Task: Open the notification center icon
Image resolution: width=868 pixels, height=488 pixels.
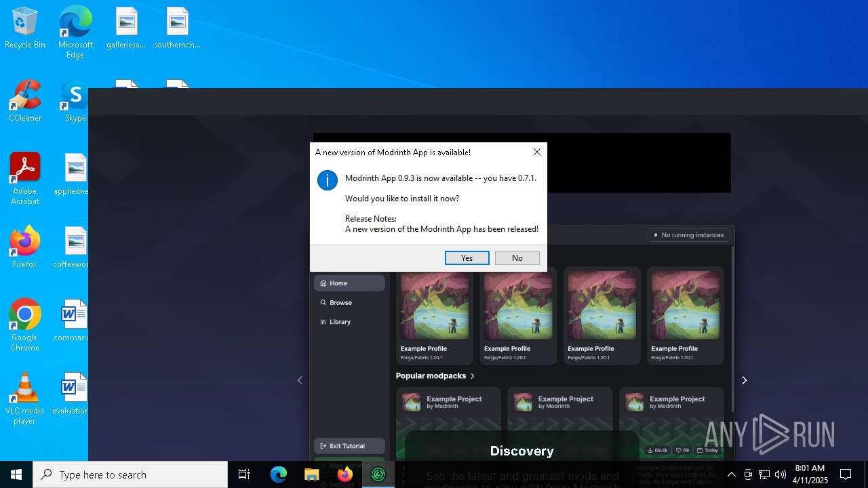Action: coord(846,474)
